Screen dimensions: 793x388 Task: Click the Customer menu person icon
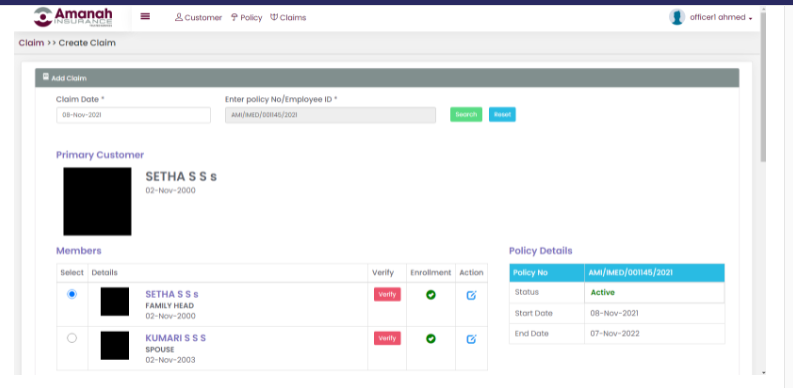(179, 17)
